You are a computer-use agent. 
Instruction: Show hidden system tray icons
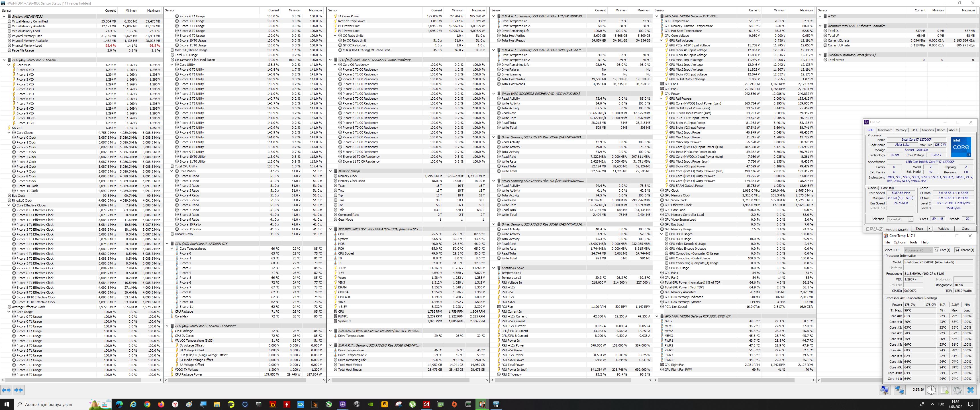932,404
